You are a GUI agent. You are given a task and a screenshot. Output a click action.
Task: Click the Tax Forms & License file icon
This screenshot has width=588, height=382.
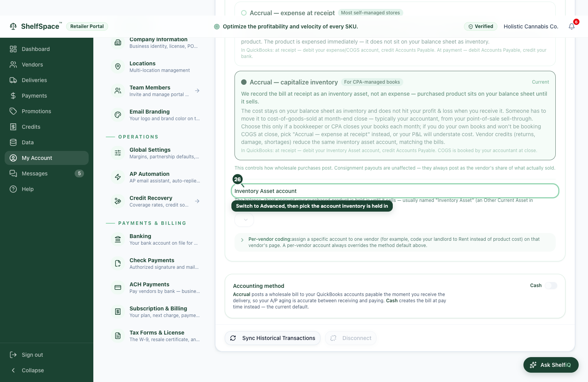coord(118,336)
